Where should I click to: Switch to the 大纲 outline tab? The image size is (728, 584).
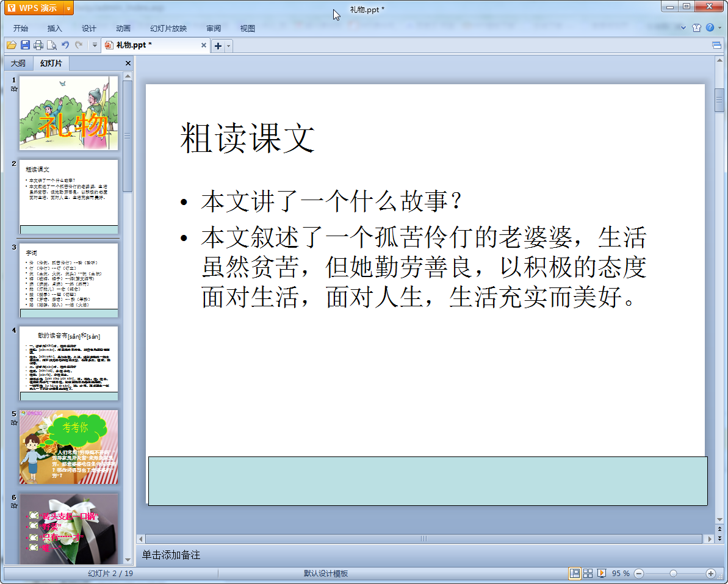click(x=18, y=63)
